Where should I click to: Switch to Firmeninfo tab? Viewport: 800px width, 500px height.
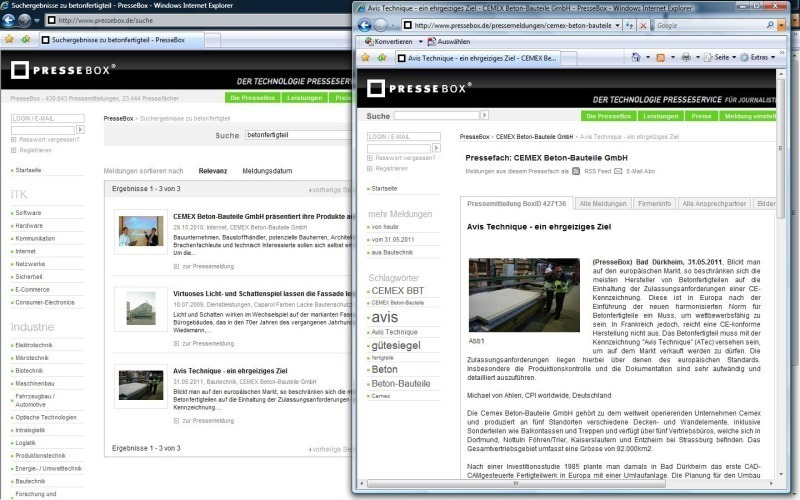[655, 204]
